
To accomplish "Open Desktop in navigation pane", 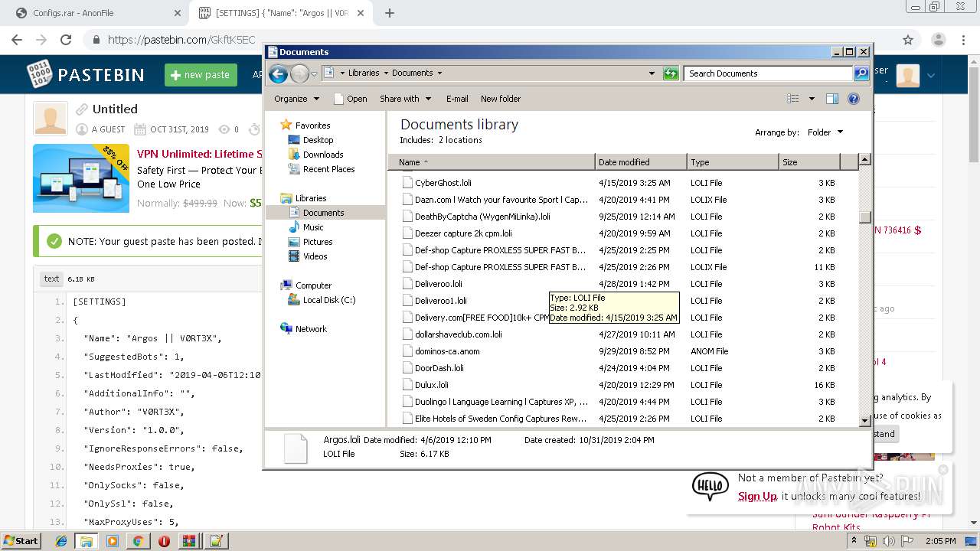I will tap(318, 140).
